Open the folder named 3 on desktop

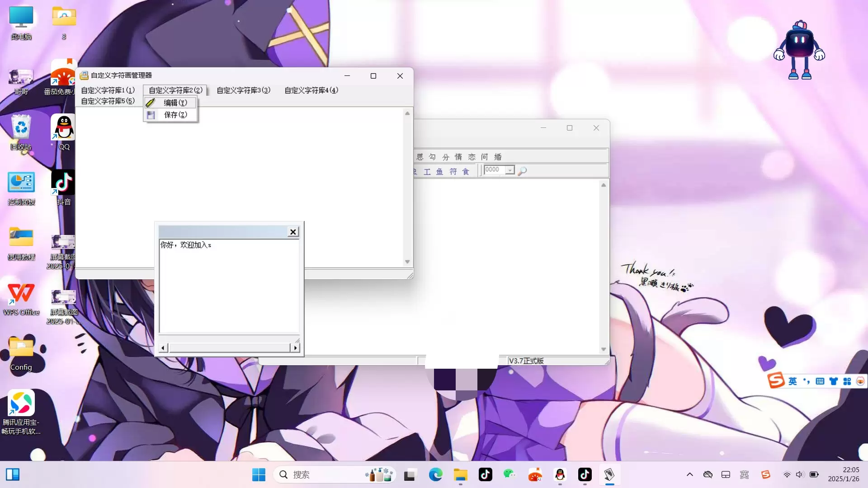pyautogui.click(x=64, y=23)
